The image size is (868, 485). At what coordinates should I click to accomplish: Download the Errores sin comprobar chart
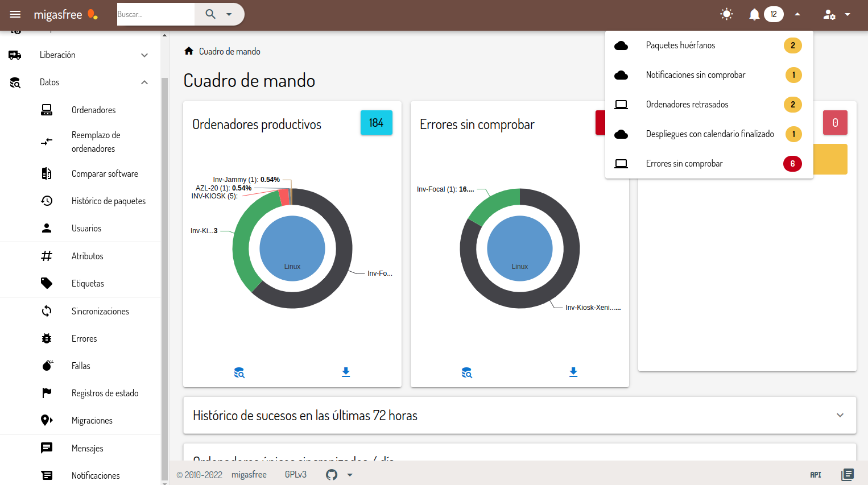[573, 372]
